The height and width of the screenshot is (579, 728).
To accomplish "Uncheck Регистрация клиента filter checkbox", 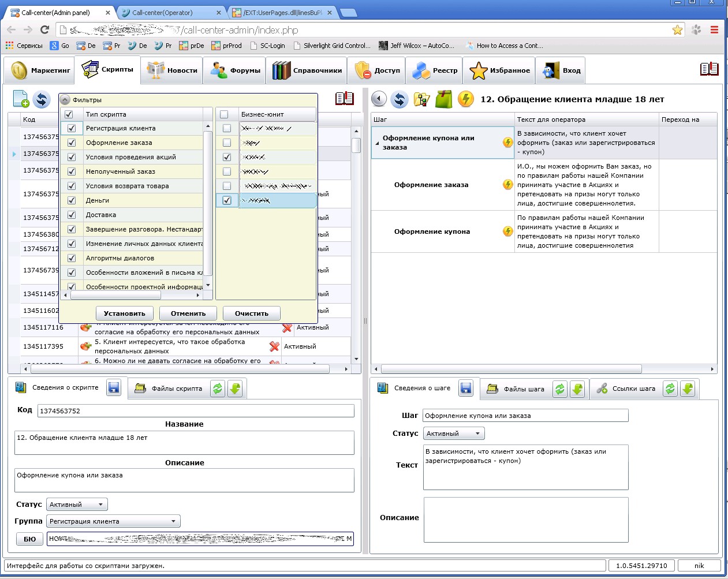I will tap(72, 128).
